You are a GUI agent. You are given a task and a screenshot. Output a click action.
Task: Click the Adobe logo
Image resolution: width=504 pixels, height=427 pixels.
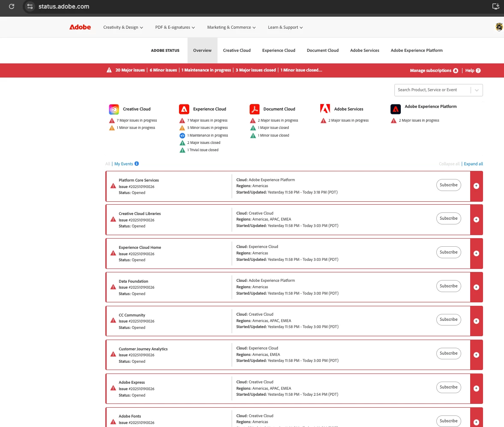80,27
